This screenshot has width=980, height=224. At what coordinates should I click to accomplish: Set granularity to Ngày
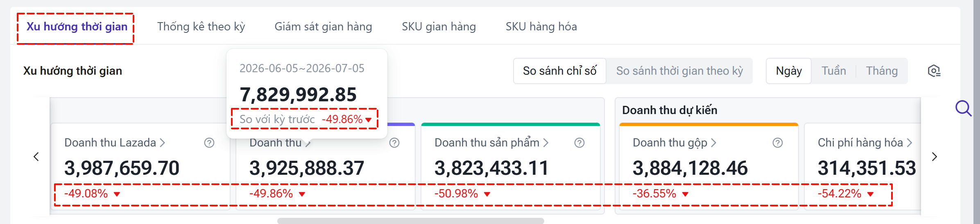(789, 71)
